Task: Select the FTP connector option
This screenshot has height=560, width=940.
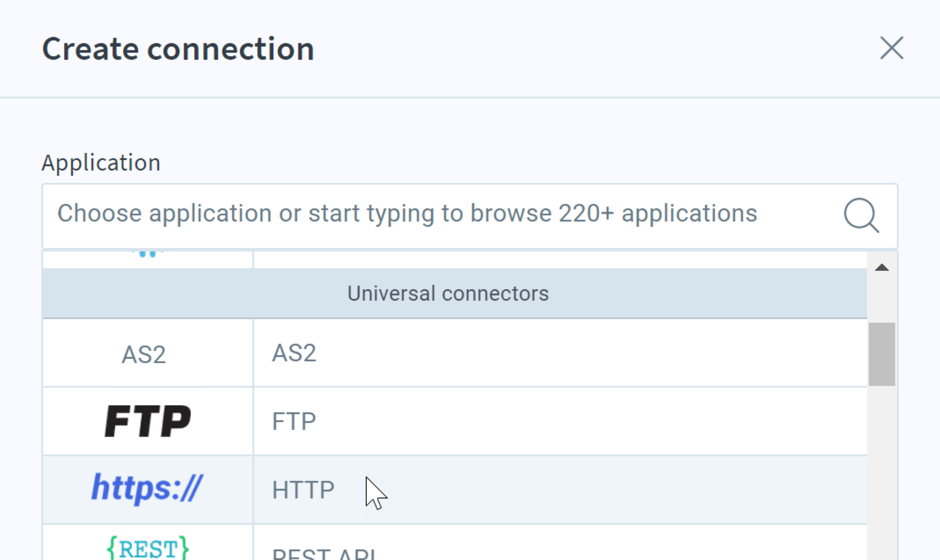Action: pos(455,421)
